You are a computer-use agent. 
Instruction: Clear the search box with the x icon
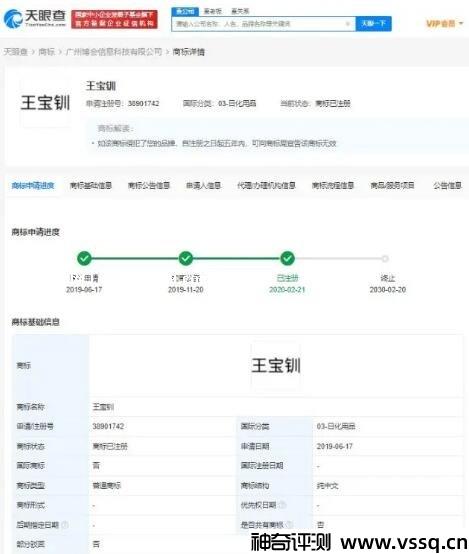pos(347,24)
